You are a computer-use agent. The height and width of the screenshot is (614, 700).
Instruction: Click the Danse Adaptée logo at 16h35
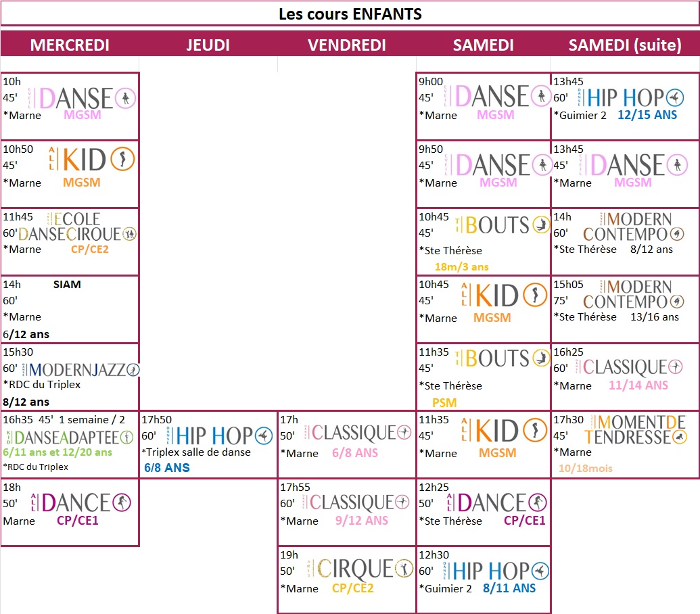70,437
